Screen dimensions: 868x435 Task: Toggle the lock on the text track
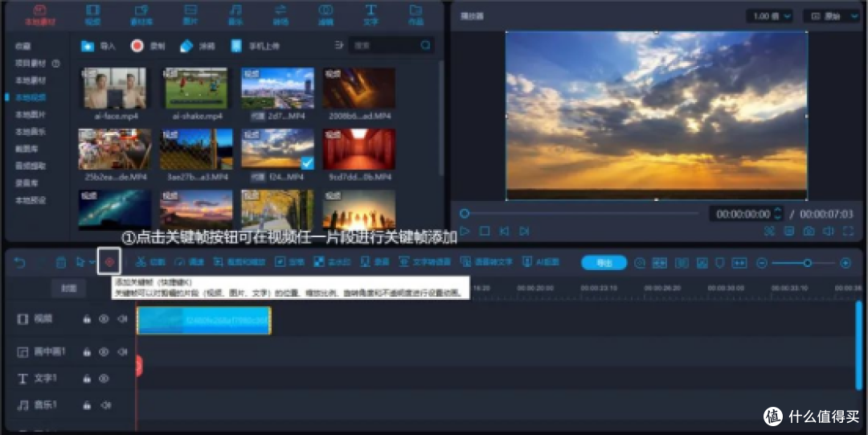[87, 379]
